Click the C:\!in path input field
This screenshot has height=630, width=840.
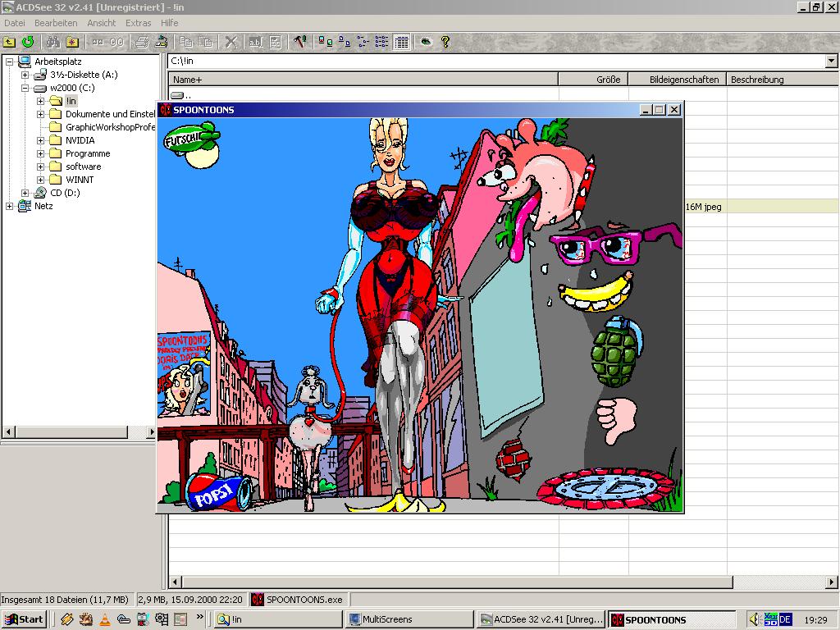496,61
